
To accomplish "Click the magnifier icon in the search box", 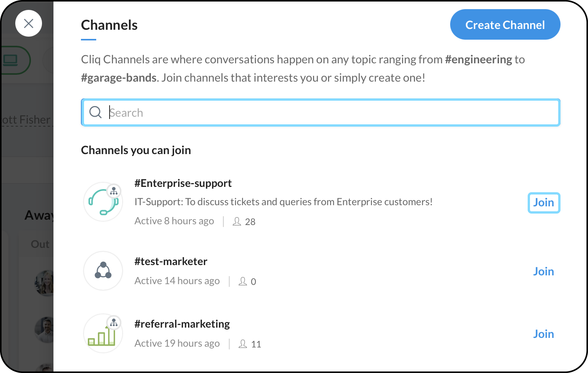I will (x=95, y=113).
